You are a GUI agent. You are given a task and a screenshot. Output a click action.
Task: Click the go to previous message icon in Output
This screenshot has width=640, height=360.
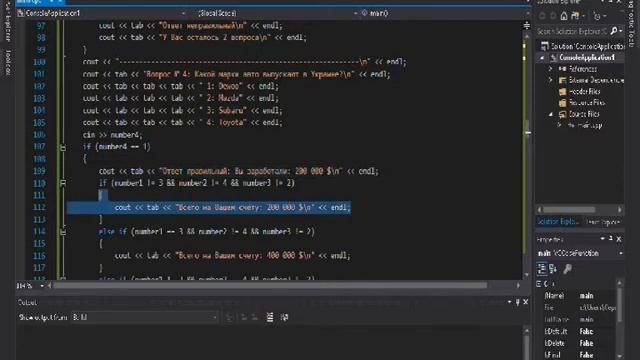coord(244,317)
